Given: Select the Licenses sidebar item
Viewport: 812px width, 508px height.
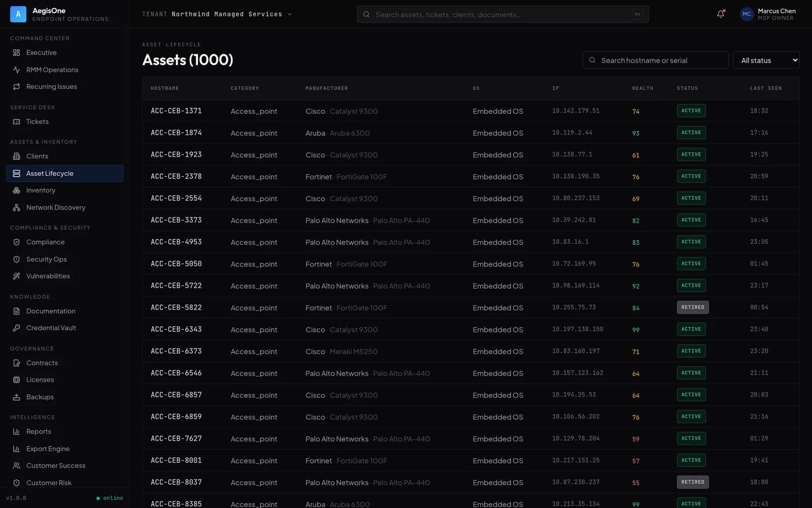Looking at the screenshot, I should pos(64,380).
